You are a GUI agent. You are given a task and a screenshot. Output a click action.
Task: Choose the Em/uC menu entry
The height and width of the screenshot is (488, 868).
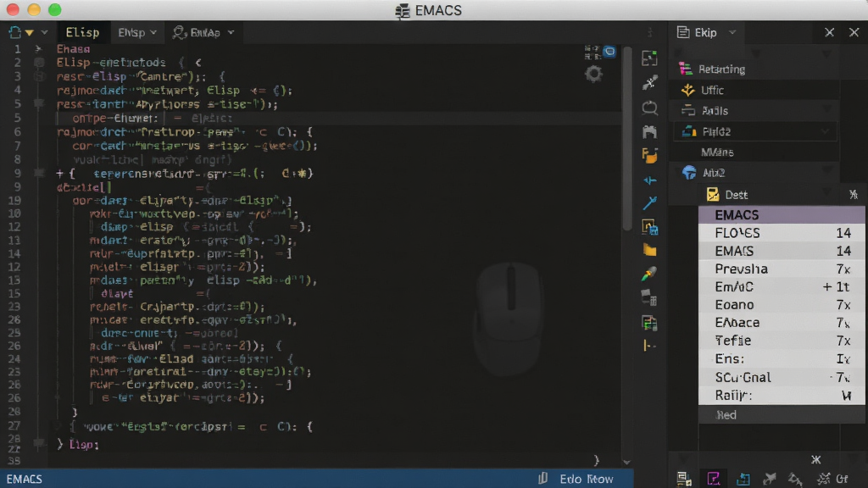tap(781, 286)
